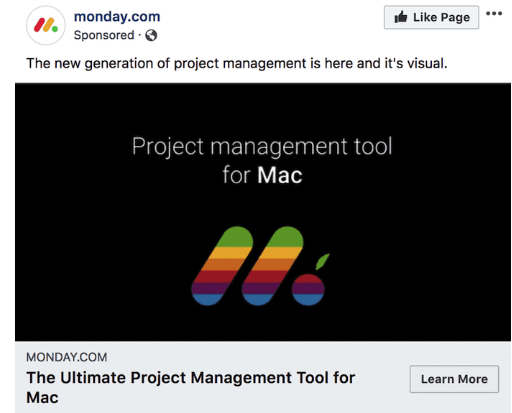Click the rainbow apple-shaped dot in logo
The width and height of the screenshot is (512, 413).
pyautogui.click(x=308, y=290)
